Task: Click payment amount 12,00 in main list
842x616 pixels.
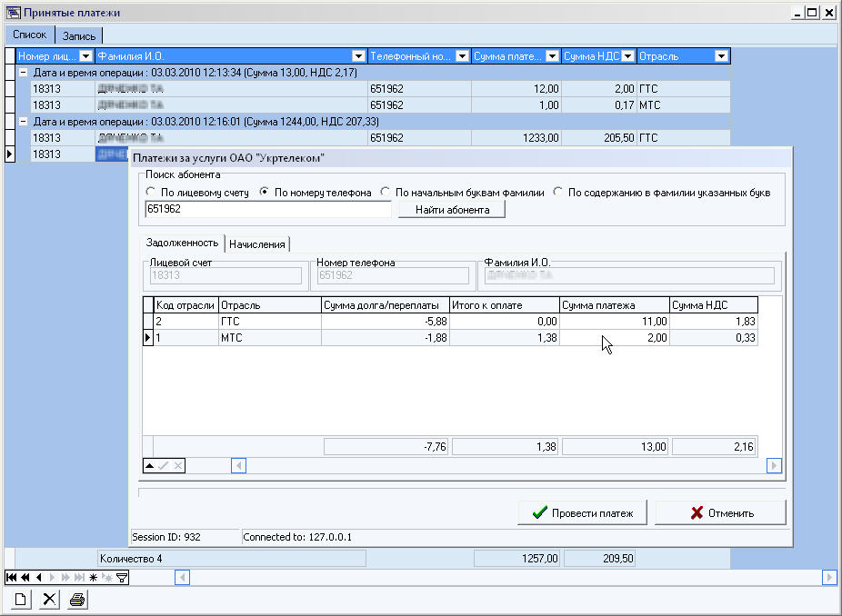Action: (x=516, y=88)
